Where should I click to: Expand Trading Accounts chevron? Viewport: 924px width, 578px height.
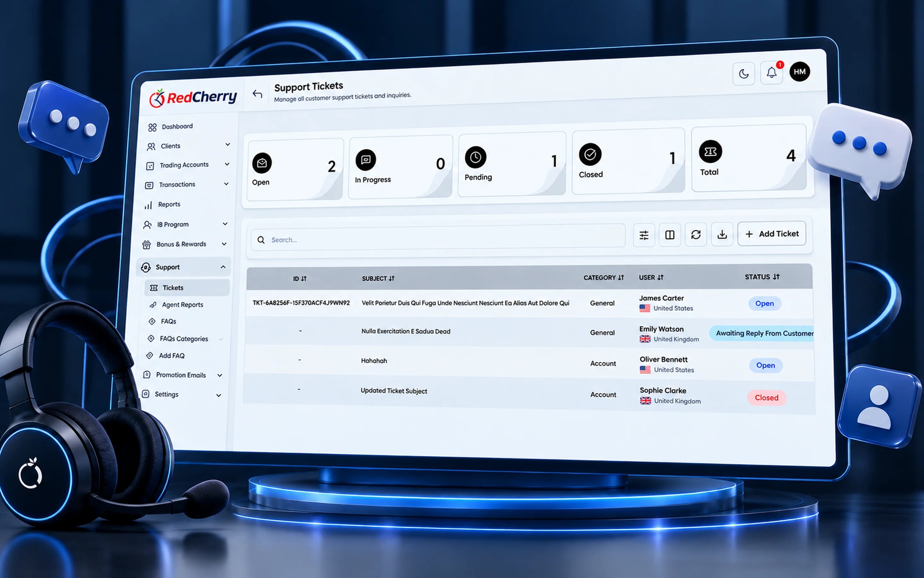click(x=227, y=164)
